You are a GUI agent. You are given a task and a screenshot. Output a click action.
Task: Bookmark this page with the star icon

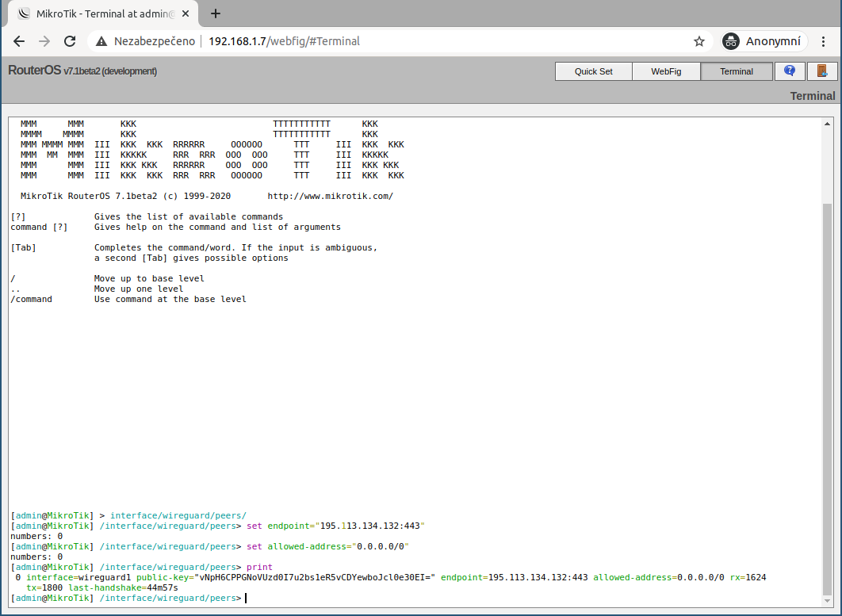698,41
